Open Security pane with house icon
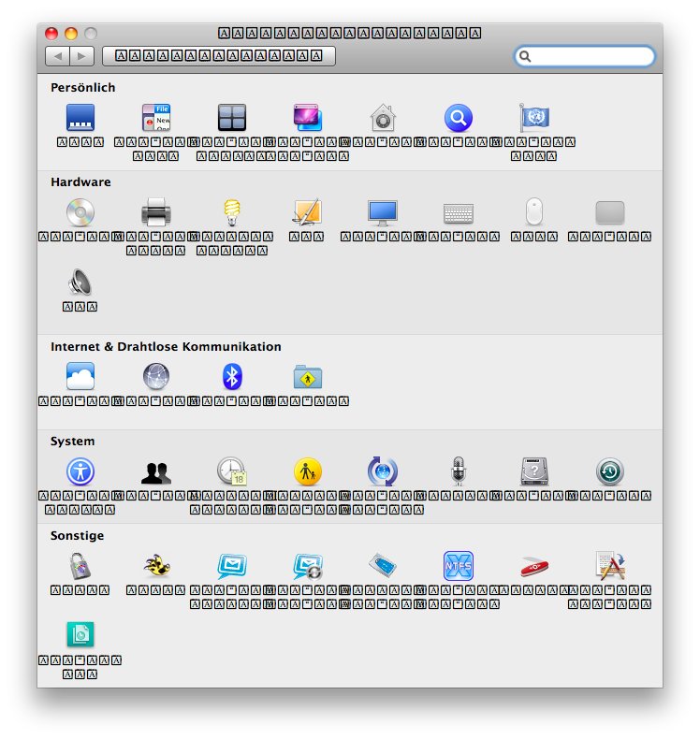700x739 pixels. coord(383,118)
